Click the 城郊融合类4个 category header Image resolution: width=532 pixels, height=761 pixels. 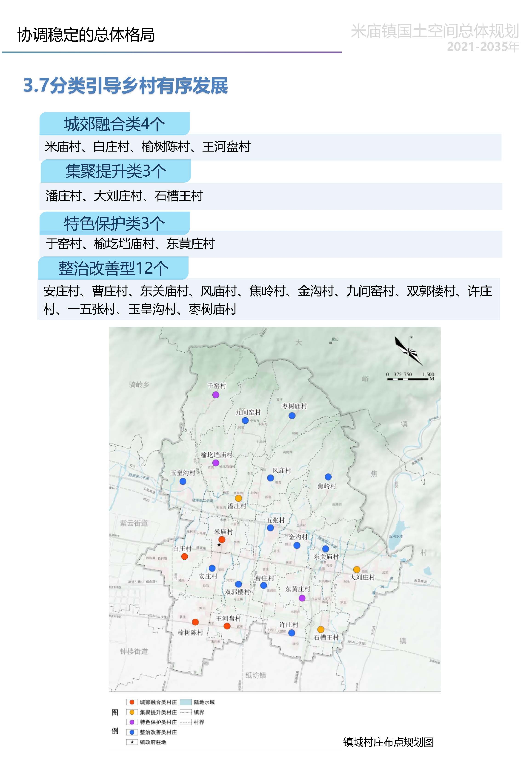[115, 124]
